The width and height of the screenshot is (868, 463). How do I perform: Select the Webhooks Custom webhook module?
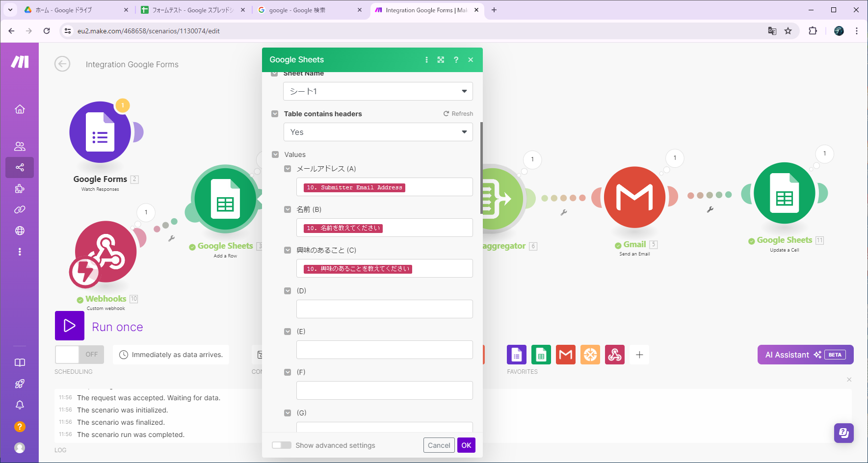(105, 252)
